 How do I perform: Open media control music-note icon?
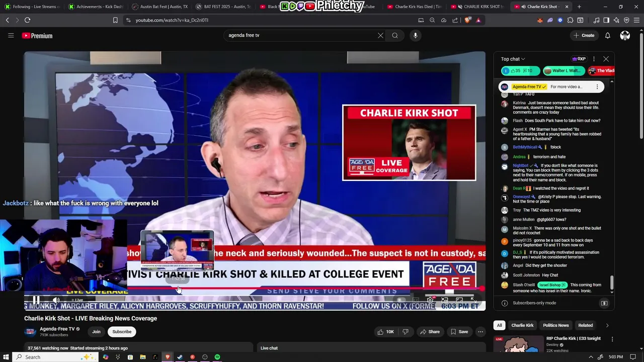596,20
